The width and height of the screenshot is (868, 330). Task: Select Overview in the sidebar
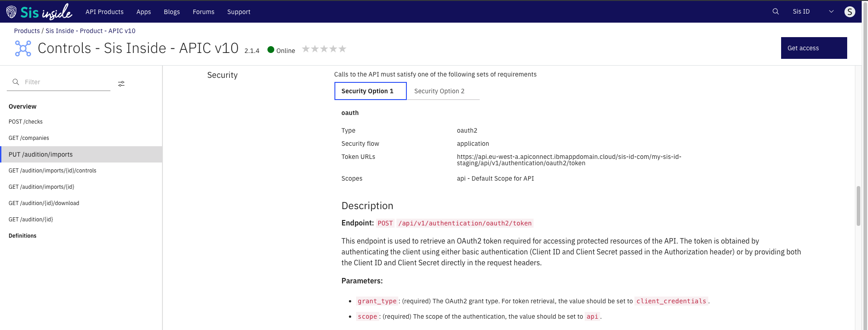(x=23, y=106)
